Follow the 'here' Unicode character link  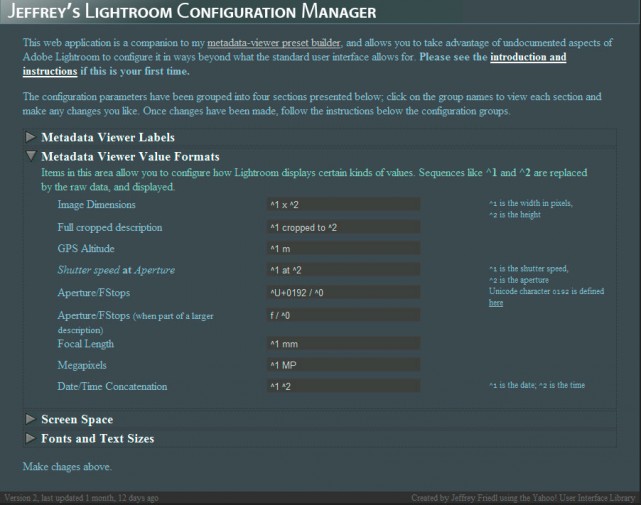pos(496,303)
